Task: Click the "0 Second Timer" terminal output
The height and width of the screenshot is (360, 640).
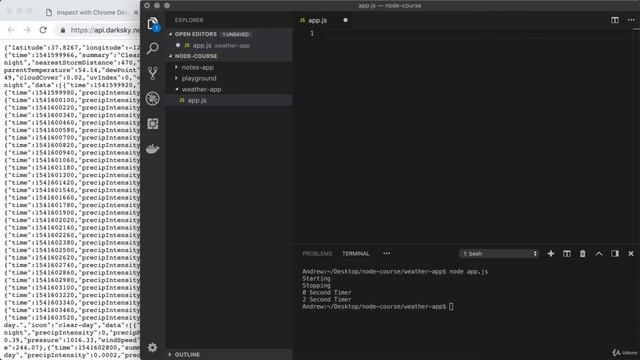Action: pos(327,293)
